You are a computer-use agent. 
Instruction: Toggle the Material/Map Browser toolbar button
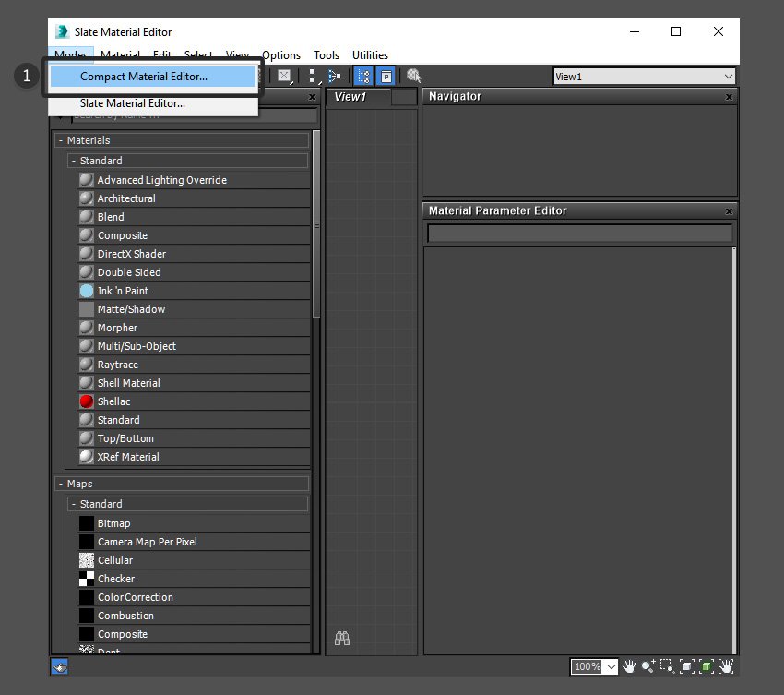point(363,77)
